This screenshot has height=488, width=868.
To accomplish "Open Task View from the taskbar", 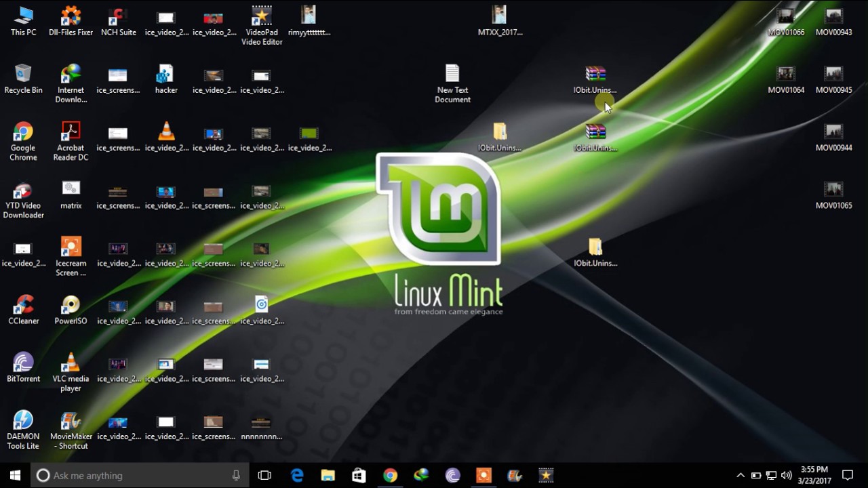I will tap(264, 475).
